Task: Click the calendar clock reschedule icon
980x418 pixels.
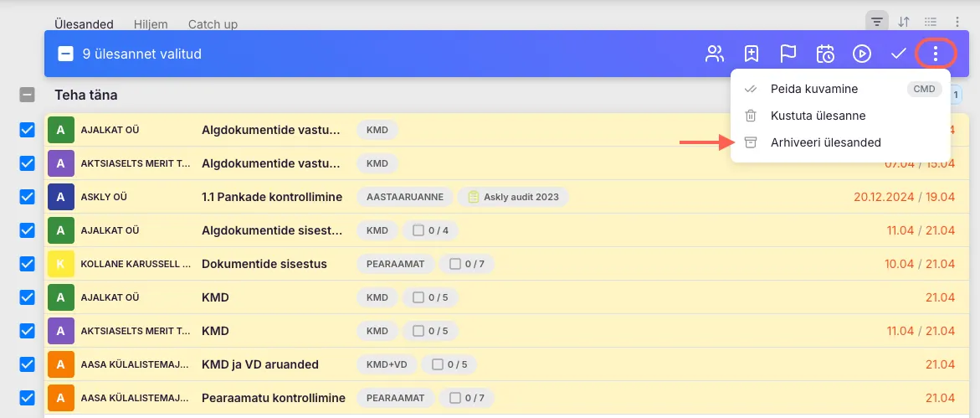Action: pos(825,54)
